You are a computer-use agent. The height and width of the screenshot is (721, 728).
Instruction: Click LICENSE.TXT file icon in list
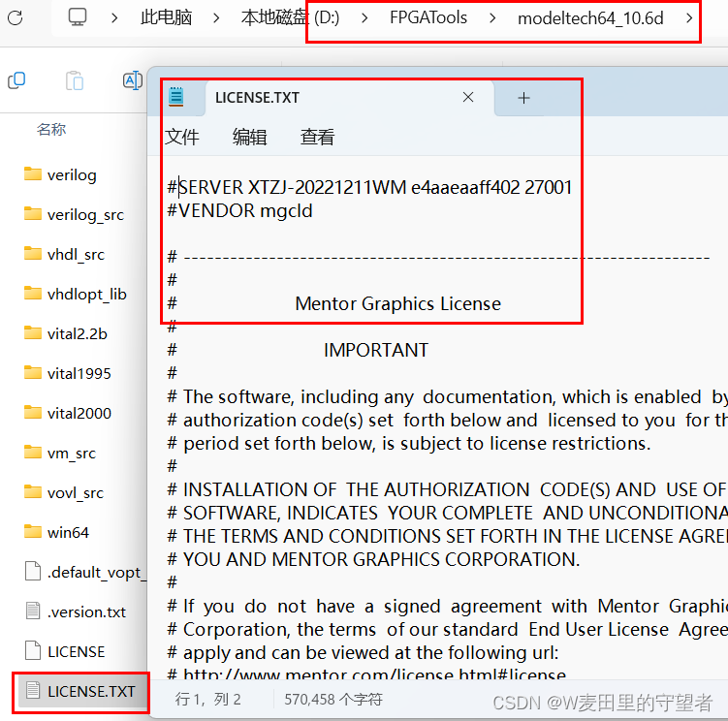click(33, 690)
